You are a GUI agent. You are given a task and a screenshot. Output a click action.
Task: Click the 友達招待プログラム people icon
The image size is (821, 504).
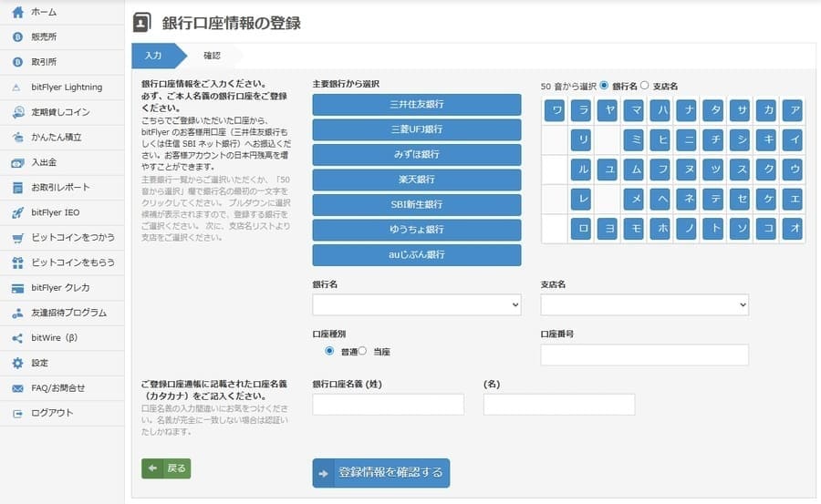coord(18,313)
